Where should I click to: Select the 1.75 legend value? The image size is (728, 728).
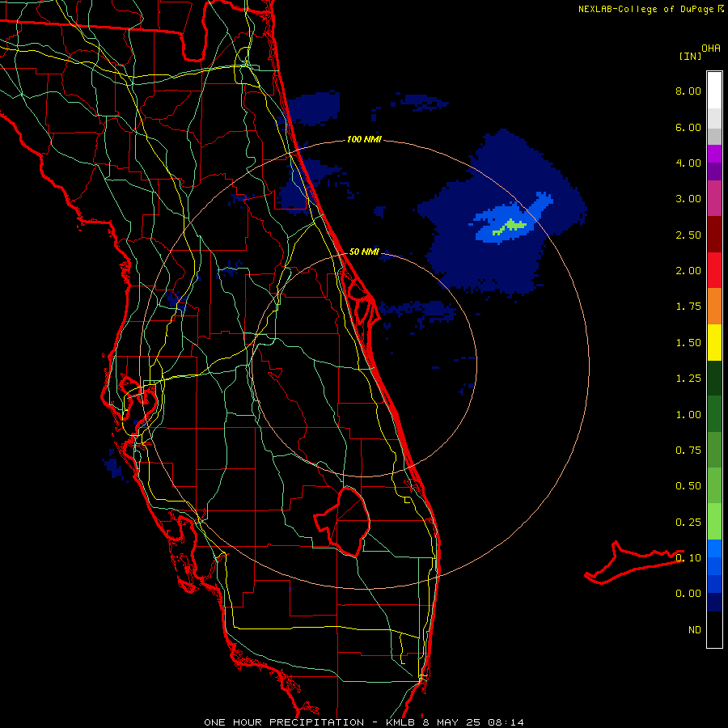(688, 307)
